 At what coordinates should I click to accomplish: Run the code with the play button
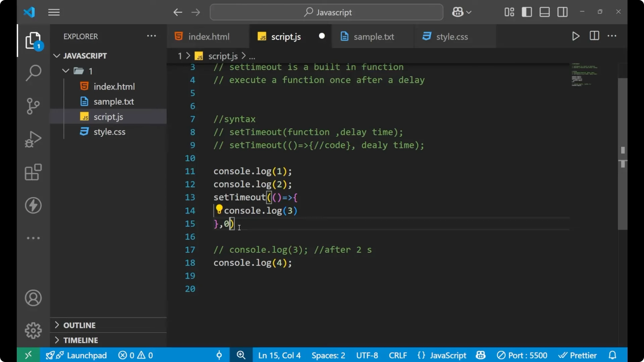pos(576,36)
